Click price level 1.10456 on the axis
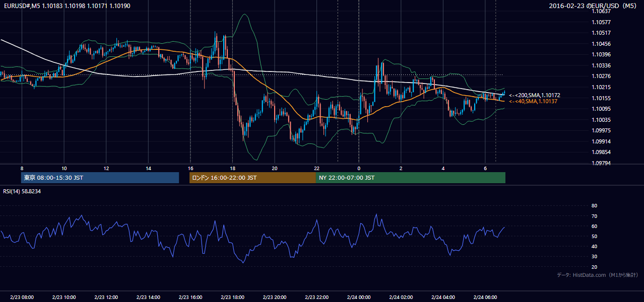This screenshot has height=302, width=644. coord(601,44)
